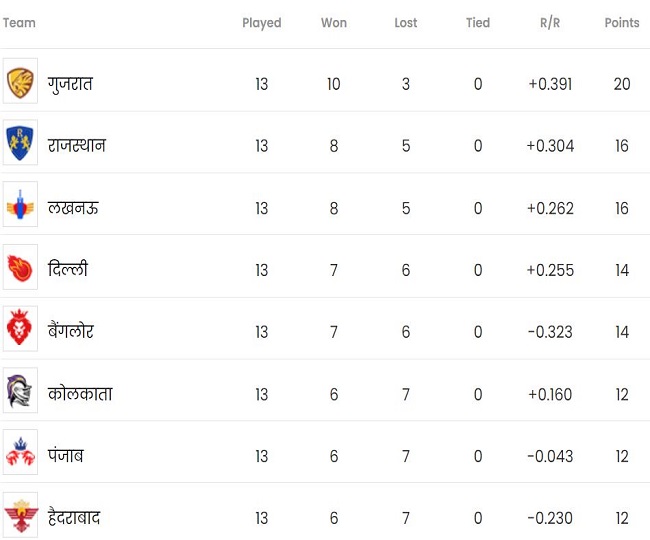The image size is (650, 540).
Task: Click the Won column header
Action: [334, 22]
